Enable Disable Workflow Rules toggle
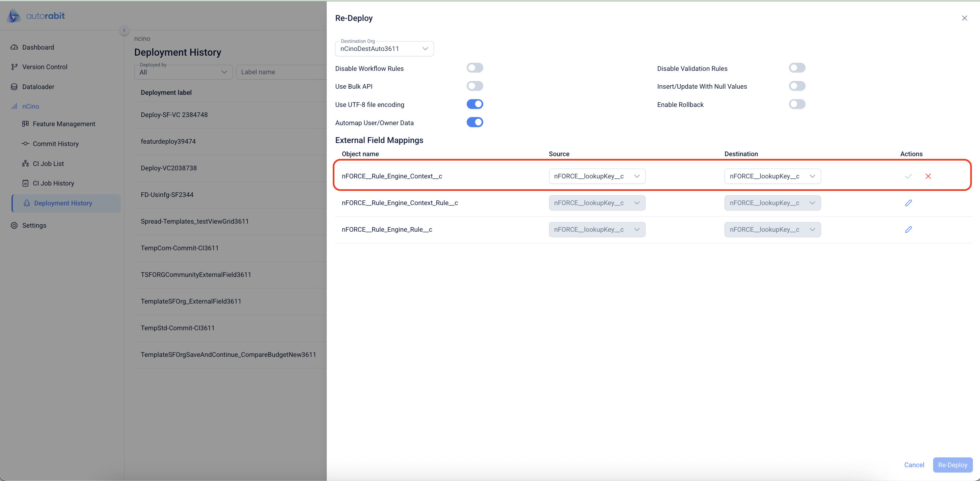The width and height of the screenshot is (980, 481). click(474, 68)
